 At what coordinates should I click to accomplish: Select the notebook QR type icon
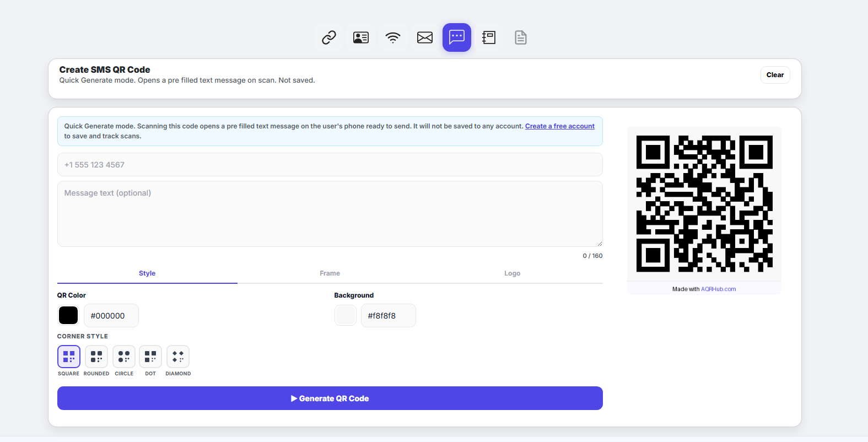click(x=489, y=37)
